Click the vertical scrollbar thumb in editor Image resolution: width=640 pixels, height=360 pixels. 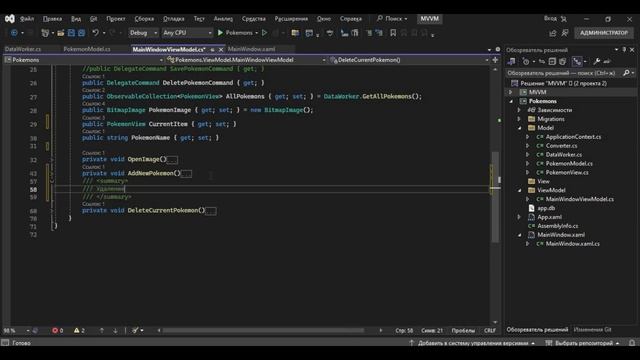pyautogui.click(x=495, y=196)
